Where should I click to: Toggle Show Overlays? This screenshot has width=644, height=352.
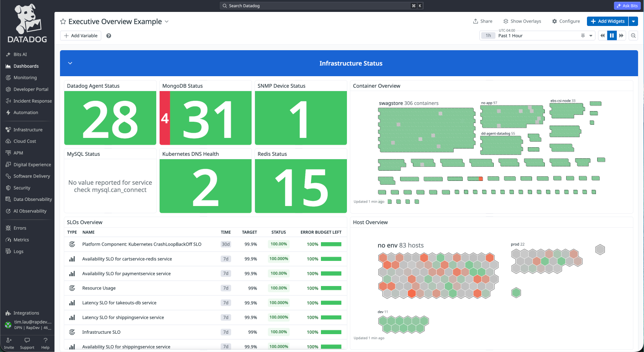522,21
